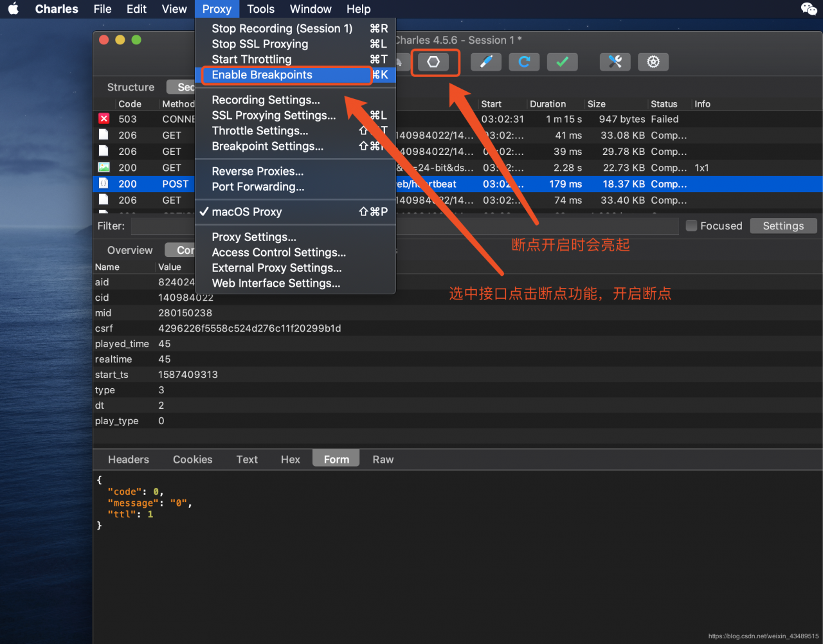823x644 pixels.
Task: Open the Edit menu
Action: pos(136,9)
